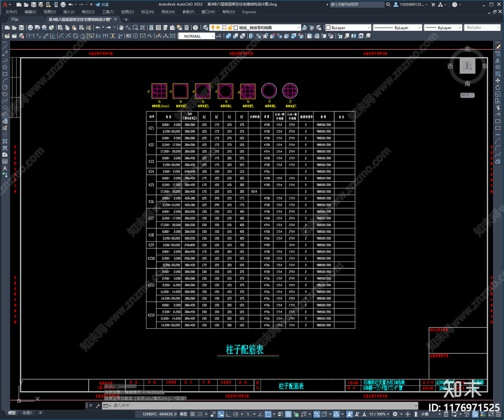Click the Plot printer icon in standard toolbar

coord(30,28)
